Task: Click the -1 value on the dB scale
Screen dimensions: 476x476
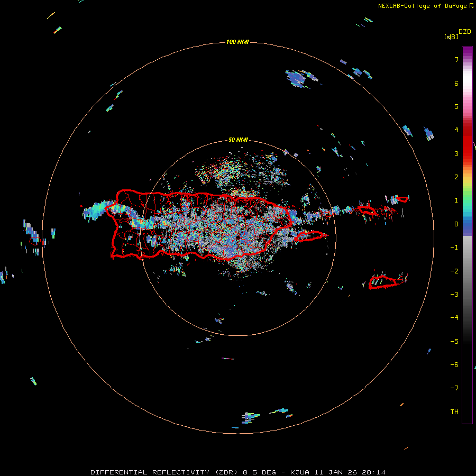Action: (x=454, y=248)
